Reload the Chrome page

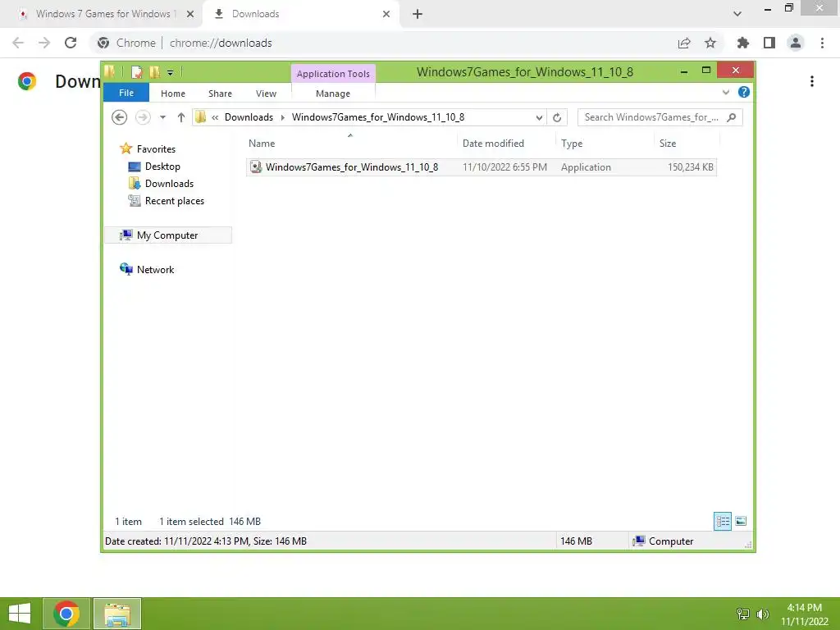[71, 43]
